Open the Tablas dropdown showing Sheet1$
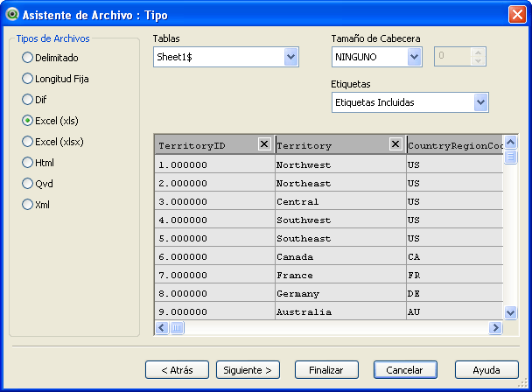Viewport: 532px width, 392px height. (226, 57)
